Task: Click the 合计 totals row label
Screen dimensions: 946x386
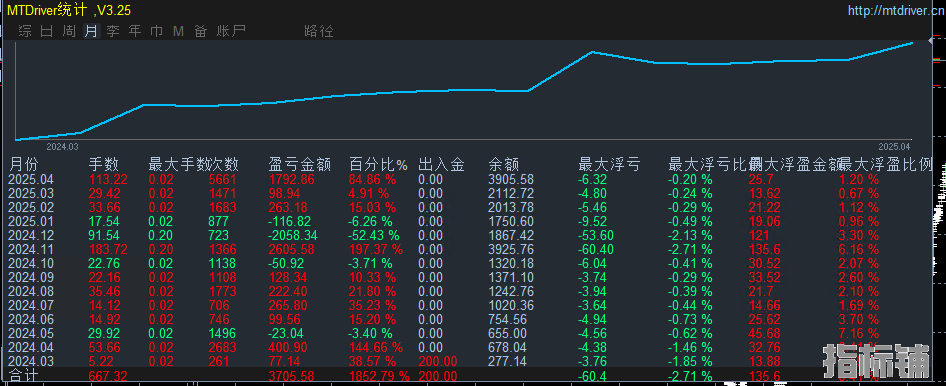Action: tap(25, 376)
